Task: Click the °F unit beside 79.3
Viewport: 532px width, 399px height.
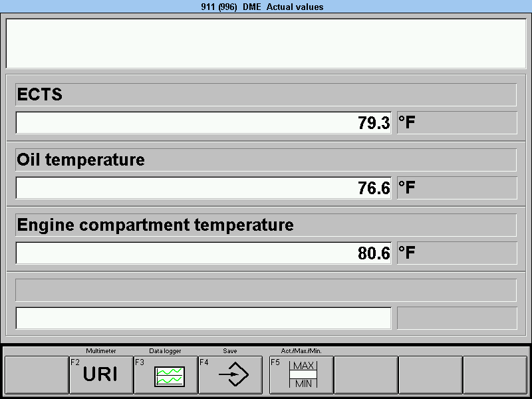Action: (x=457, y=122)
